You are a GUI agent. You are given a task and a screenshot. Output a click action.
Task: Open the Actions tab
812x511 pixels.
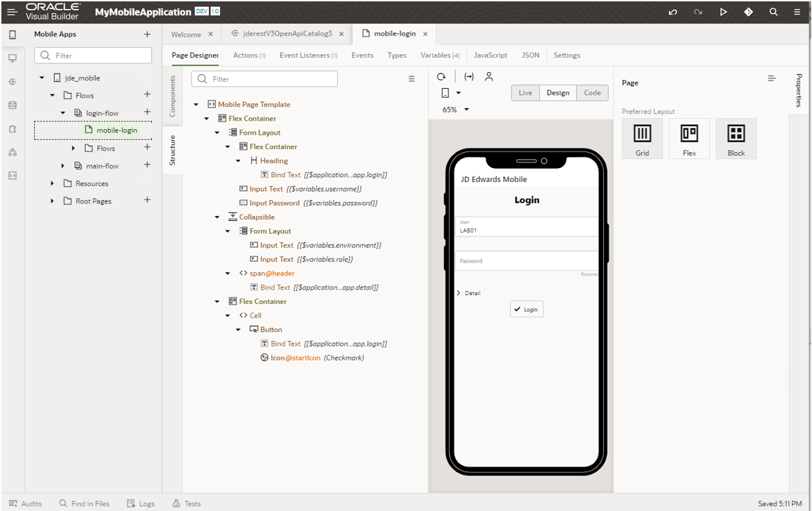pos(249,55)
